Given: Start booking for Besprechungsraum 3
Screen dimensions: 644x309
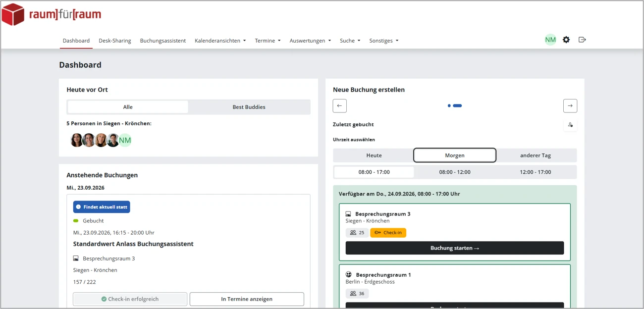Looking at the screenshot, I should coord(455,248).
